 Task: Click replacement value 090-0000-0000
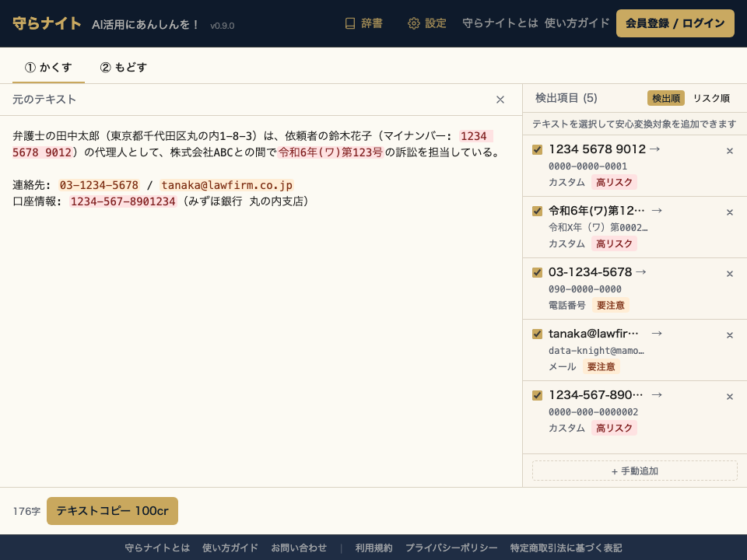coord(584,289)
